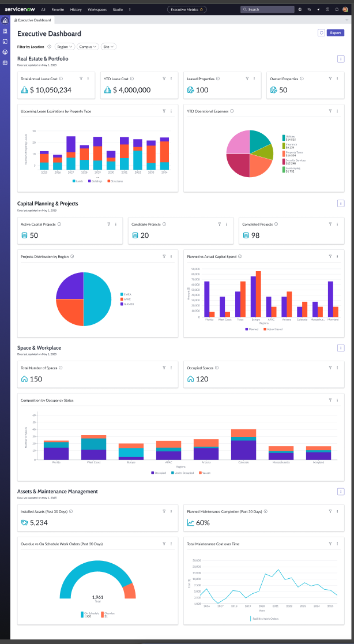Click the Executive Metrics pill in header

[187, 10]
